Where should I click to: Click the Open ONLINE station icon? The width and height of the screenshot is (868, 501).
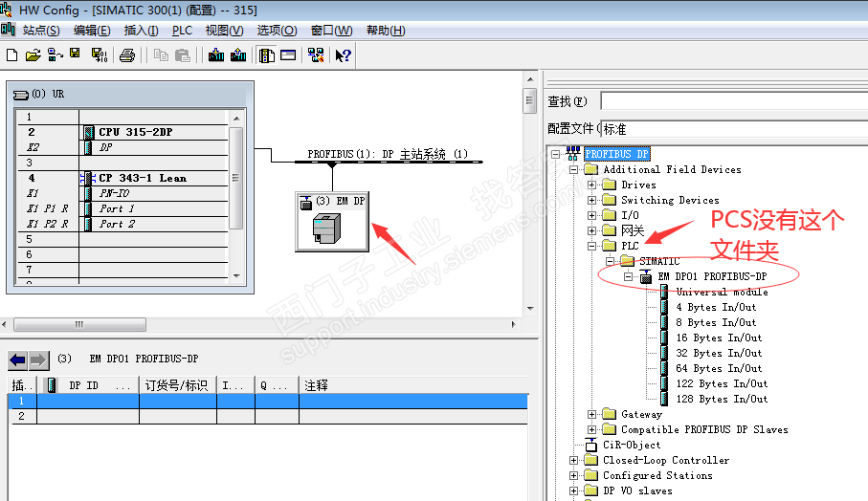[x=55, y=54]
